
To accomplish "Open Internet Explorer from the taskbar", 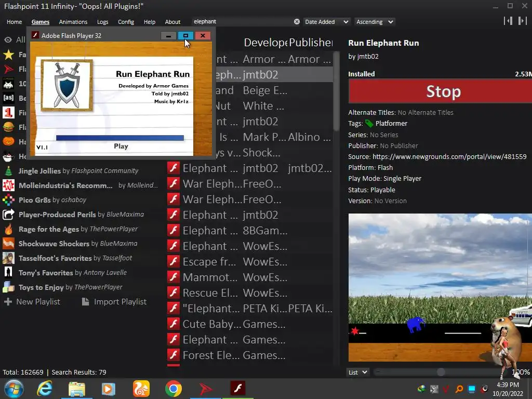I will (x=45, y=389).
